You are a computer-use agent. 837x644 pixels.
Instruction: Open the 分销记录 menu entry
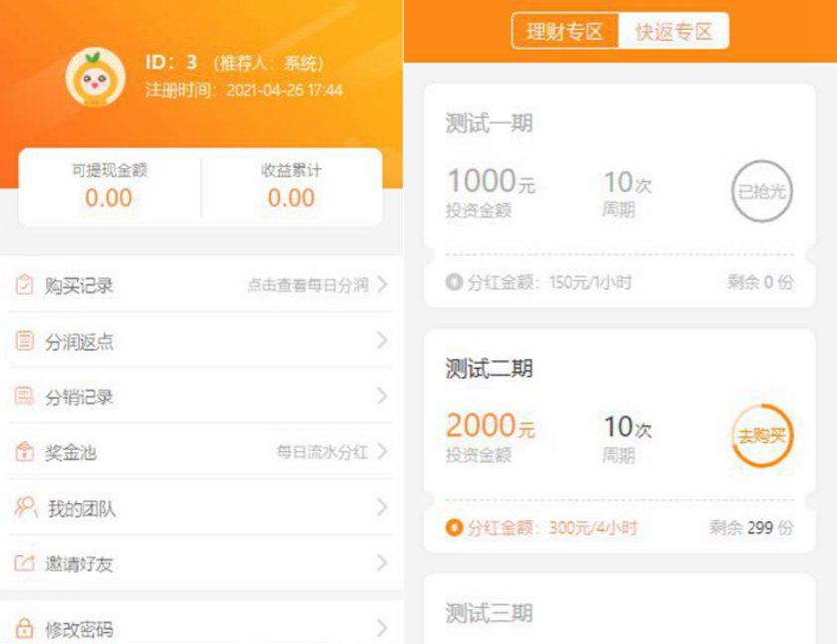coord(200,396)
